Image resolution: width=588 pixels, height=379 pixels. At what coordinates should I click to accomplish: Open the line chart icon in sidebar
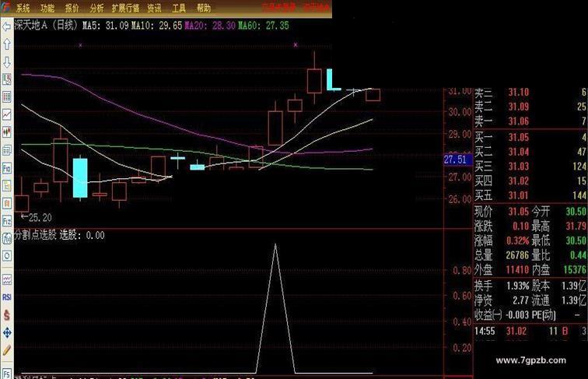pos(7,114)
